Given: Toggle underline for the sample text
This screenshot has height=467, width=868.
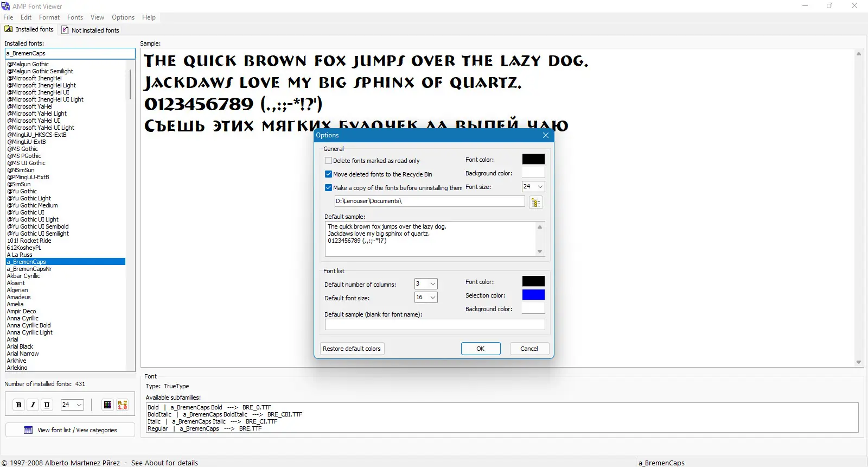Looking at the screenshot, I should click(47, 405).
